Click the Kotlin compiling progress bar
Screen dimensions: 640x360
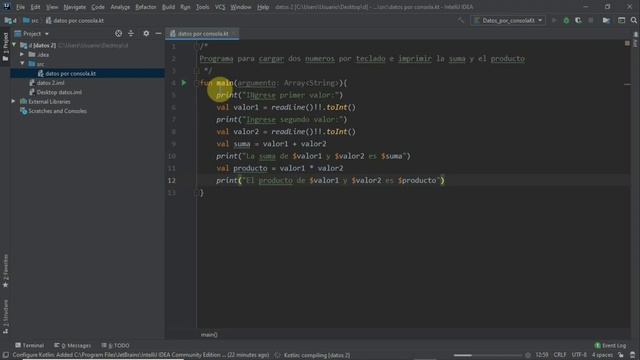[x=488, y=355]
